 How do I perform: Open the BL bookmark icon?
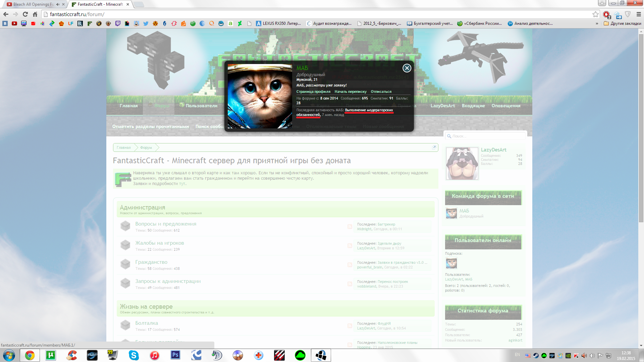tap(80, 23)
